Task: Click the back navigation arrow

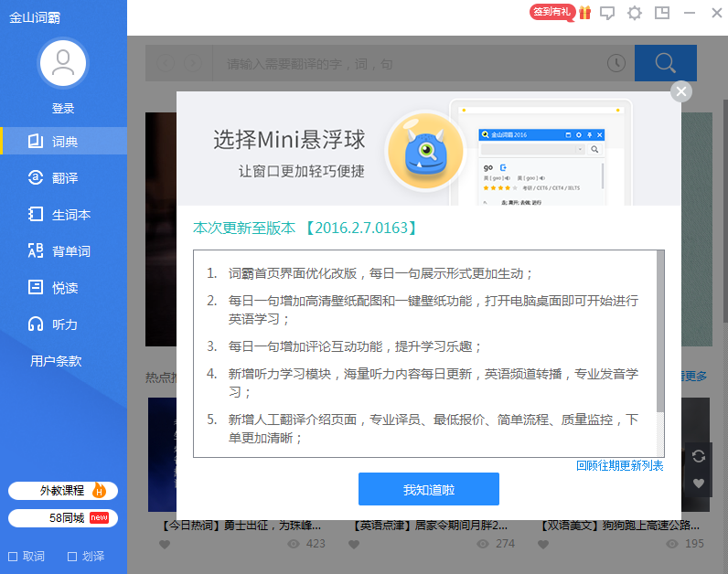Action: [166, 63]
